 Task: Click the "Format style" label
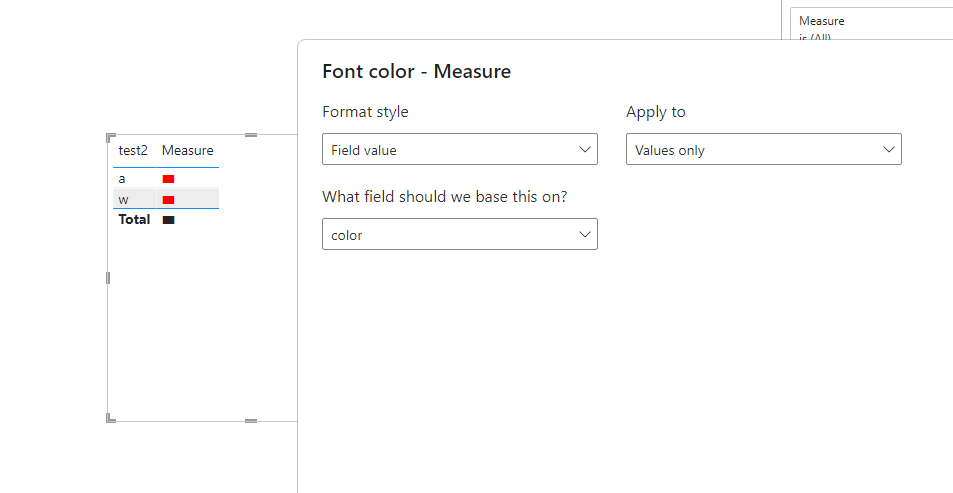365,112
